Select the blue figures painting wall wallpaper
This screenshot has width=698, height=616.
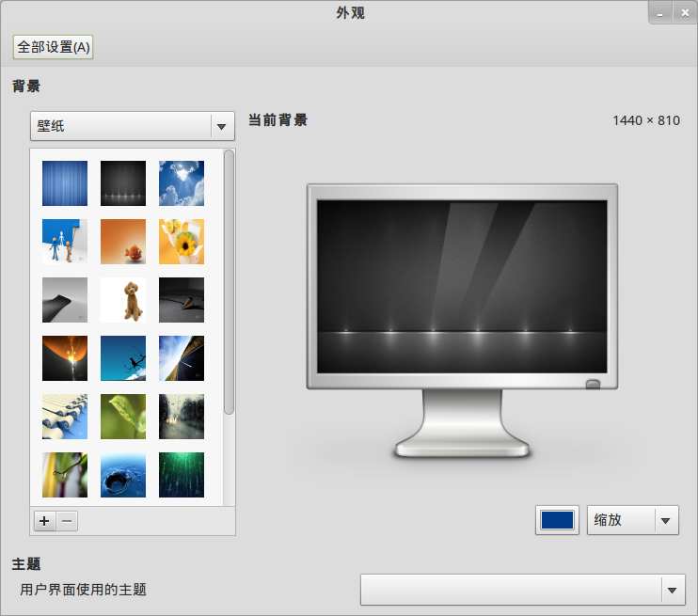click(65, 242)
